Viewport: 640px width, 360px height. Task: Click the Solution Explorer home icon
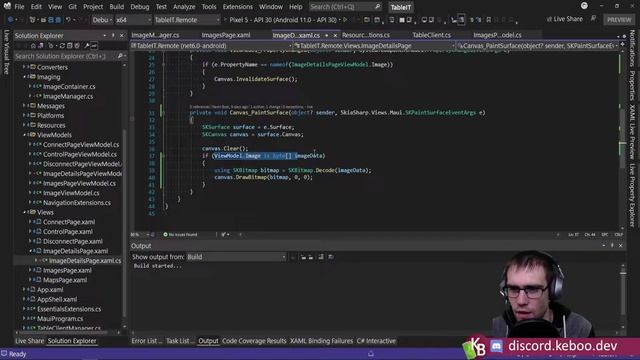(33, 46)
